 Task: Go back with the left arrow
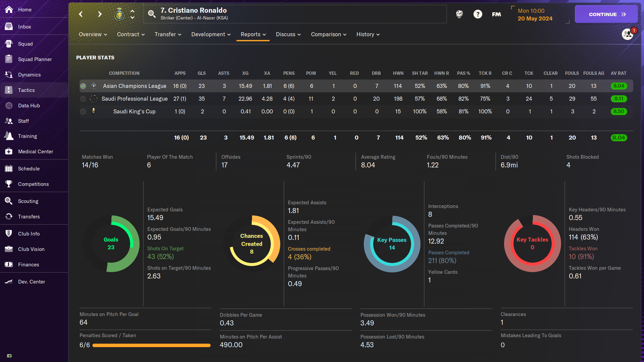click(81, 14)
